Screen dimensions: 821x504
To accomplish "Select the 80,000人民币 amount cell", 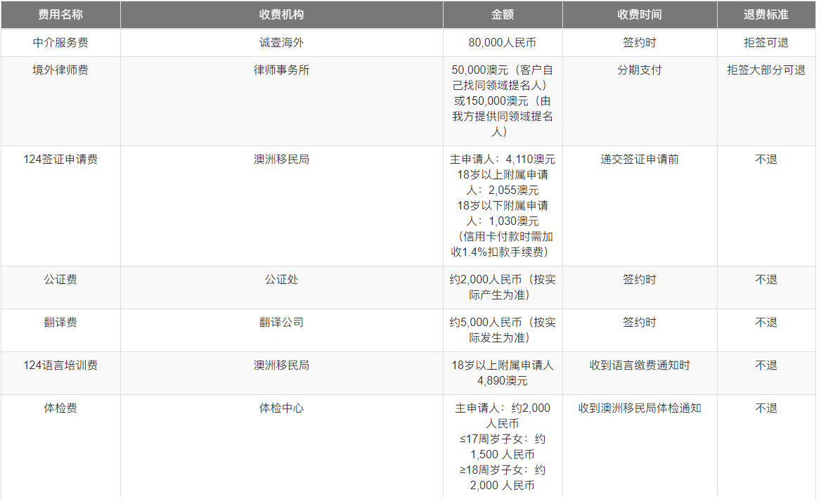I will pyautogui.click(x=503, y=42).
